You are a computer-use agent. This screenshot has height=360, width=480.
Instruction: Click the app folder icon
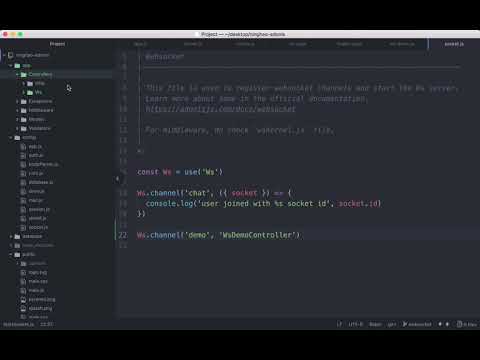tap(17, 66)
